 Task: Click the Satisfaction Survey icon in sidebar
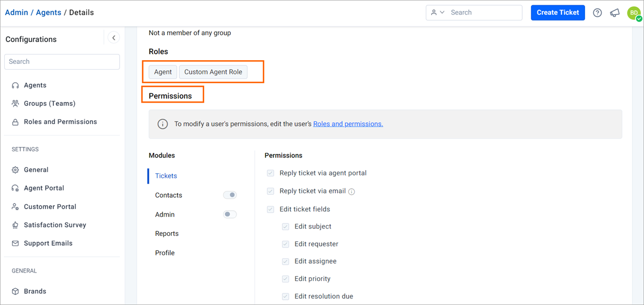coord(15,225)
